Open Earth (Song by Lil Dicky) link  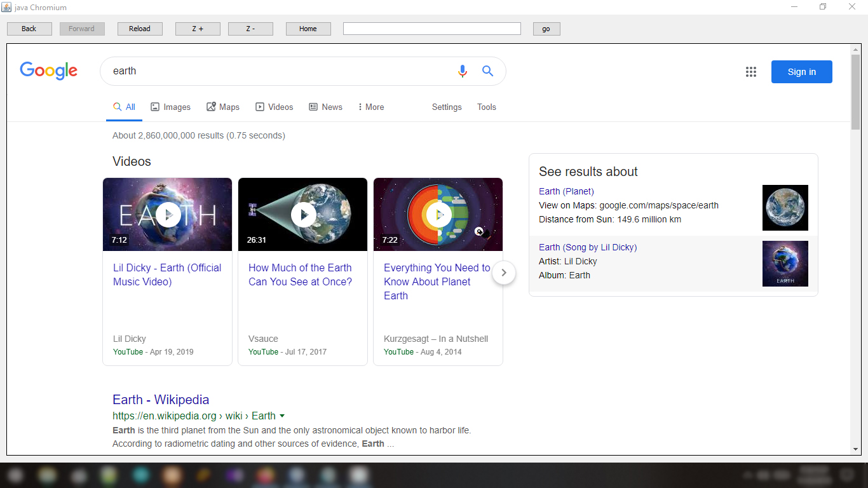click(588, 247)
